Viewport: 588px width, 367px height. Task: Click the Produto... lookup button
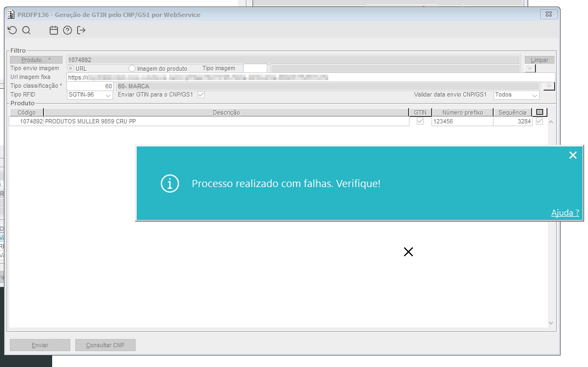click(x=36, y=60)
